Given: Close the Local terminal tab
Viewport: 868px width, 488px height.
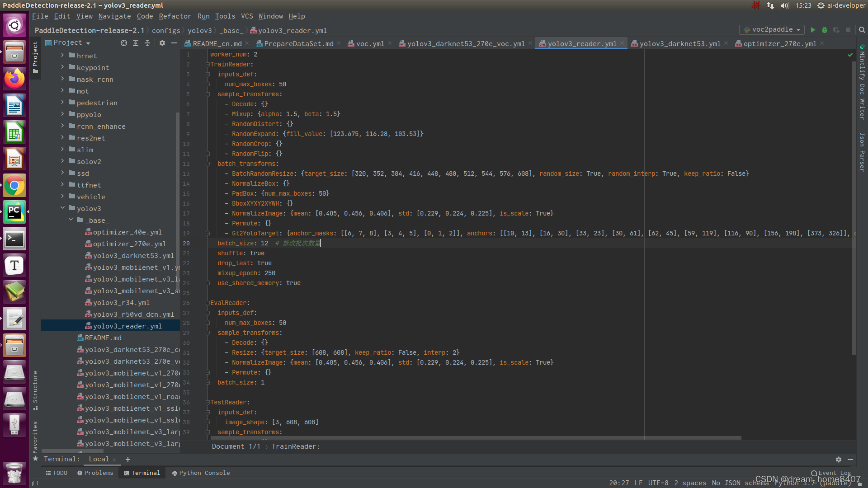Looking at the screenshot, I should pos(114,460).
